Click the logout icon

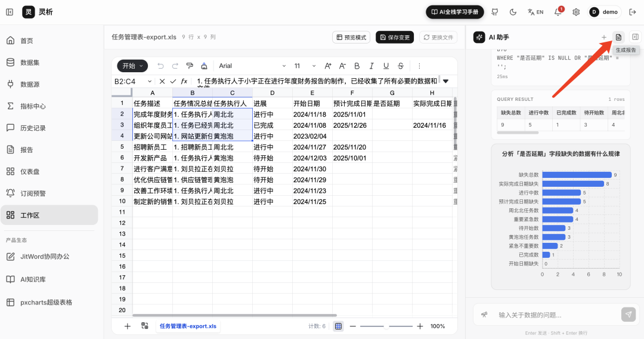[633, 12]
